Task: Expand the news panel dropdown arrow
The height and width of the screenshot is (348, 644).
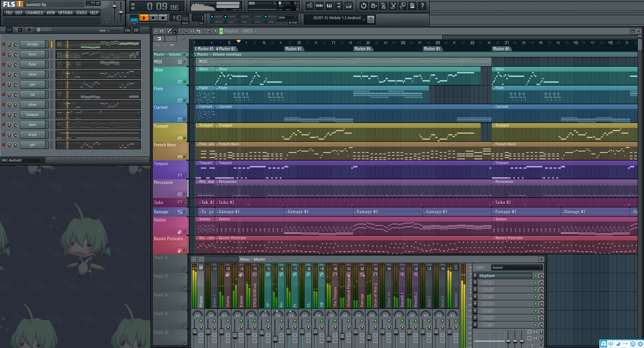Action: click(x=364, y=20)
